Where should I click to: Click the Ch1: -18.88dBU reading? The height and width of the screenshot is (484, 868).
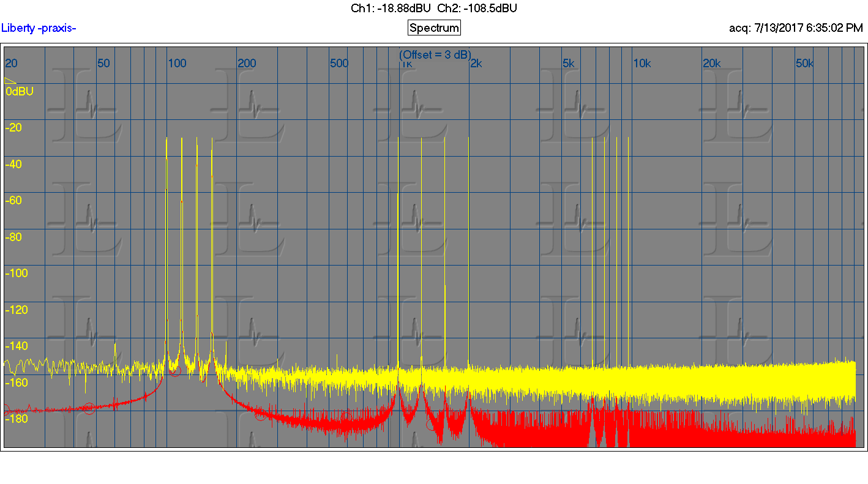click(x=391, y=9)
